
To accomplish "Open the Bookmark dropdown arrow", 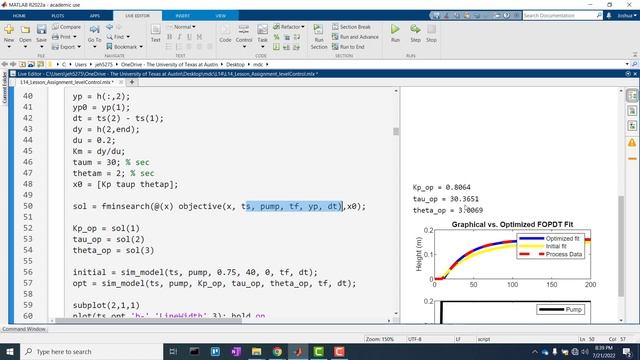I will coord(141,47).
